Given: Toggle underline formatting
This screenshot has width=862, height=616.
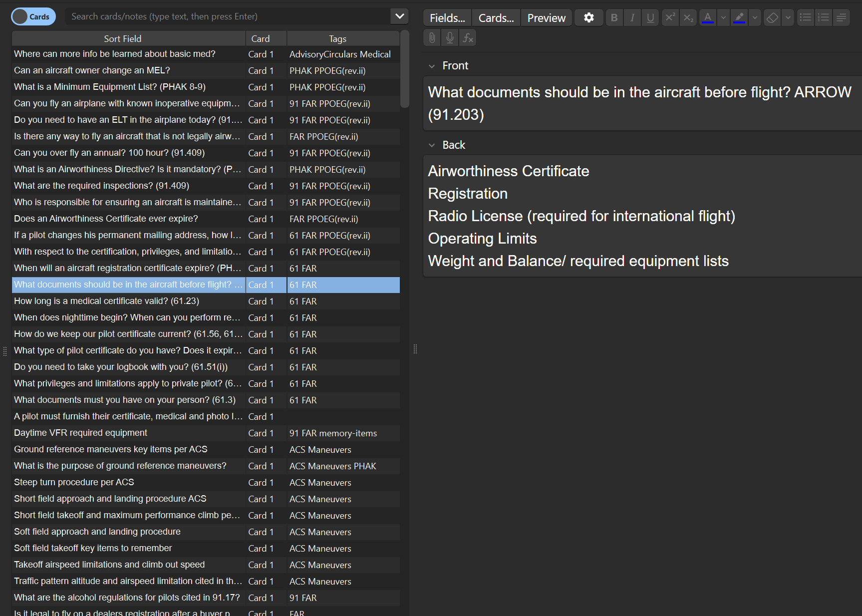Looking at the screenshot, I should [x=650, y=17].
